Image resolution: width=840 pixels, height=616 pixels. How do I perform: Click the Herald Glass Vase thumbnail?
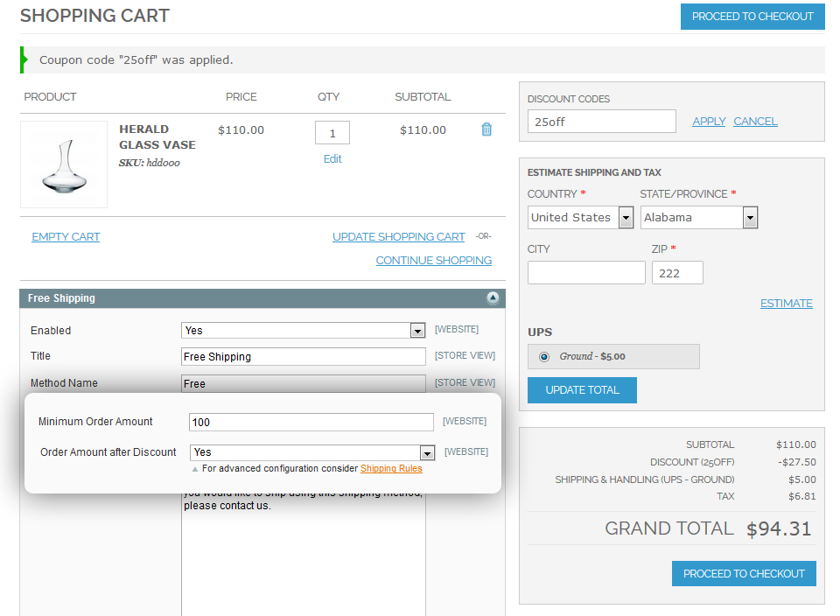[x=64, y=164]
